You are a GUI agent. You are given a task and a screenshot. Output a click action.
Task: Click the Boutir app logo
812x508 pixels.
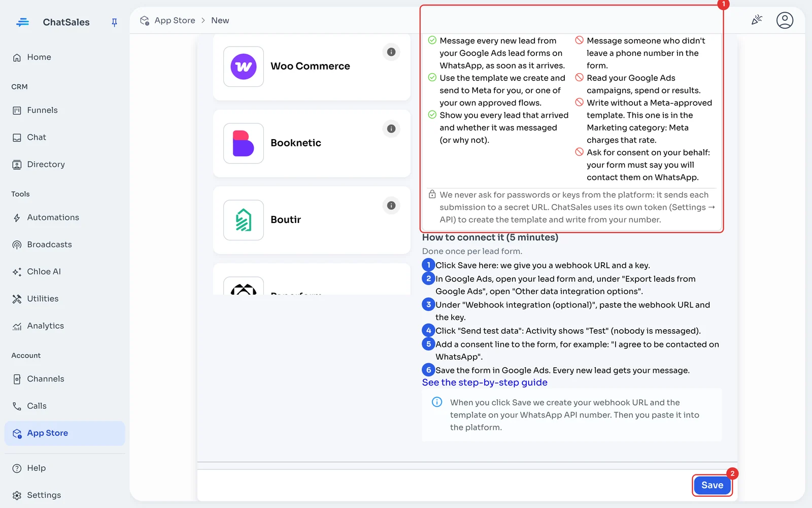point(244,220)
